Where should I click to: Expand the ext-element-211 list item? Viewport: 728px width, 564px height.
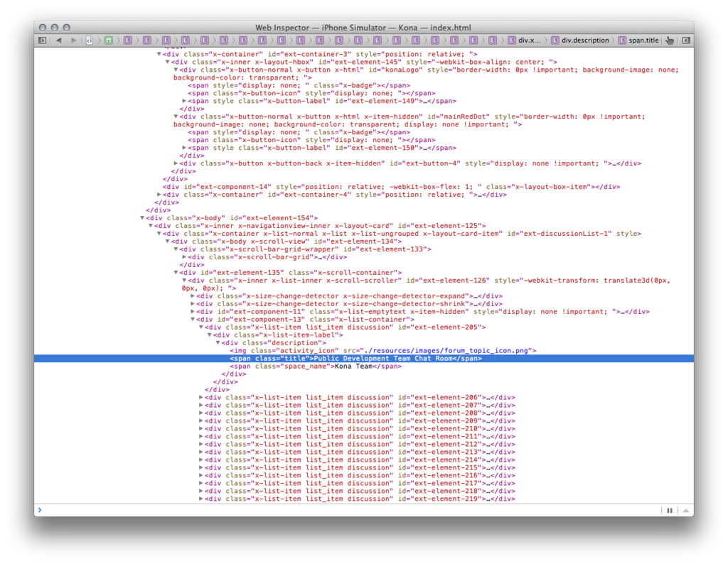point(200,436)
